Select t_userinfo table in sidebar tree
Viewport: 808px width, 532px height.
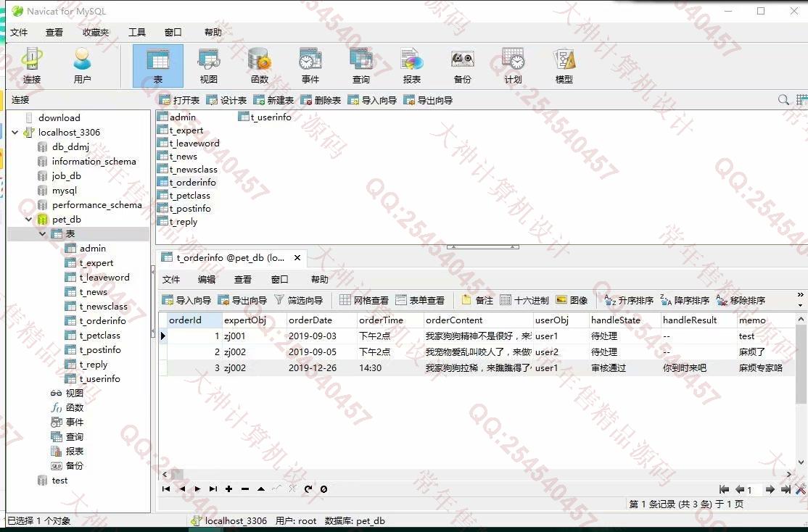[x=99, y=379]
